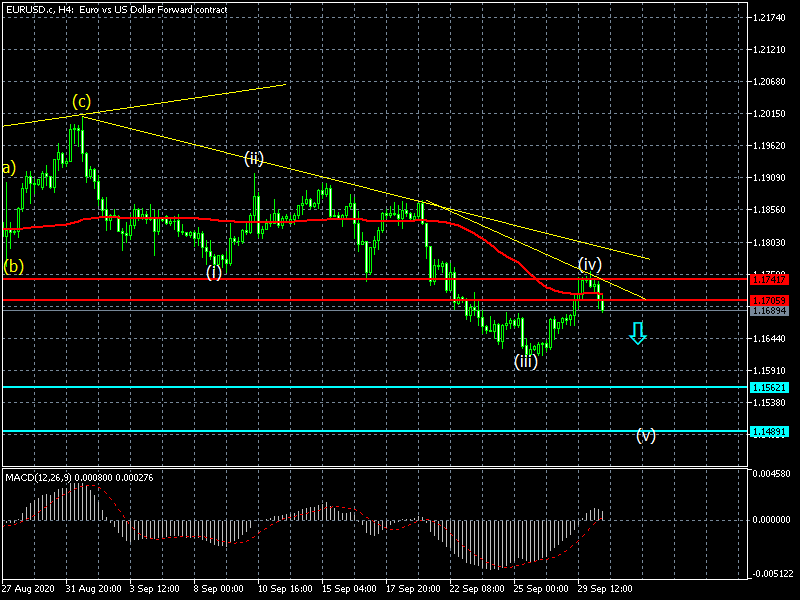Click the 1.18030 price axis value
This screenshot has width=800, height=600.
pos(769,242)
